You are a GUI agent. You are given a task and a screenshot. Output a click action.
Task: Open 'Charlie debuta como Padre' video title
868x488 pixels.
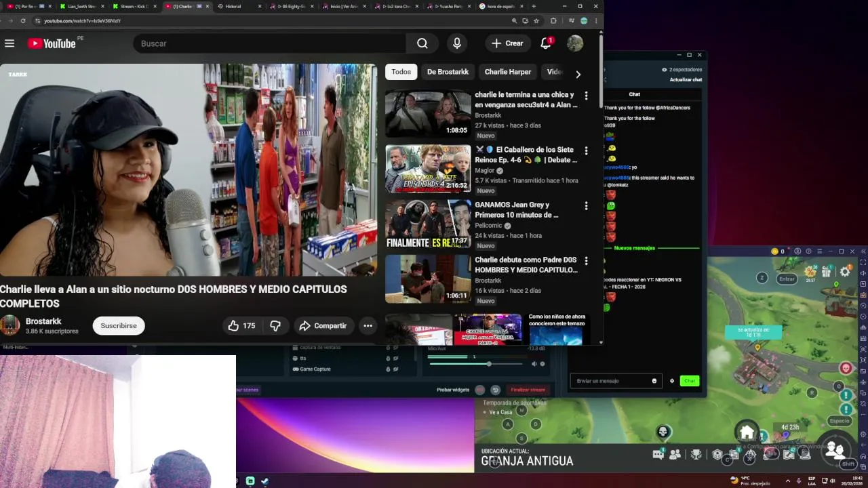click(526, 264)
